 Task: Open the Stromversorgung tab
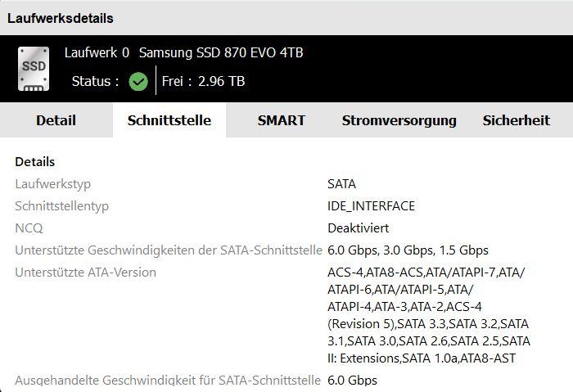click(x=399, y=120)
